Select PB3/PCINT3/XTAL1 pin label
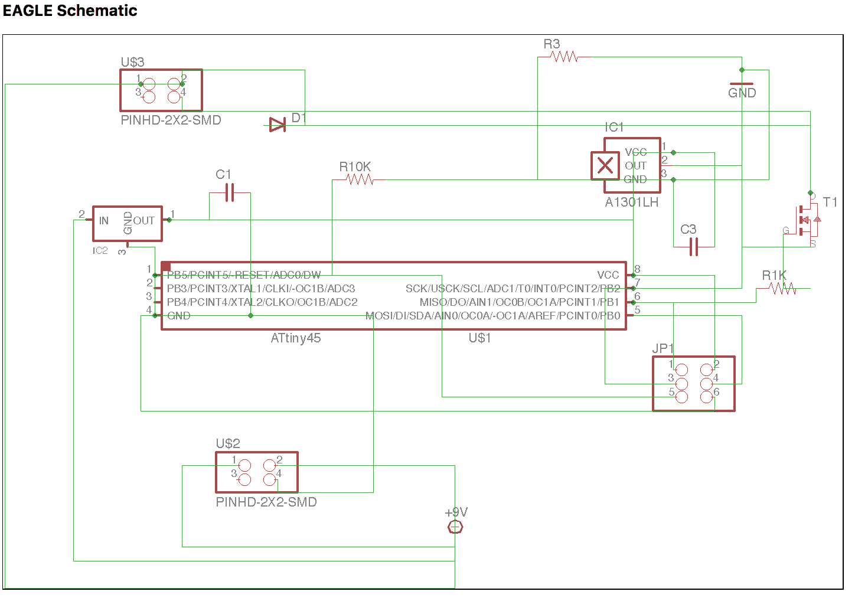868x601 pixels. [x=261, y=288]
